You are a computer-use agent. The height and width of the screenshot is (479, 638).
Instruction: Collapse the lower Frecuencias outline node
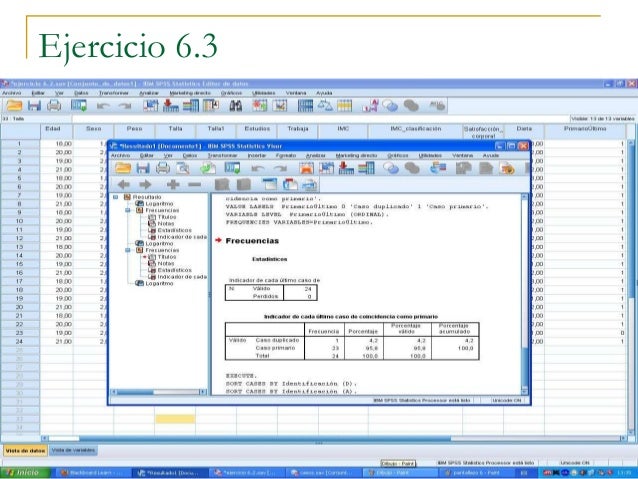[x=128, y=250]
